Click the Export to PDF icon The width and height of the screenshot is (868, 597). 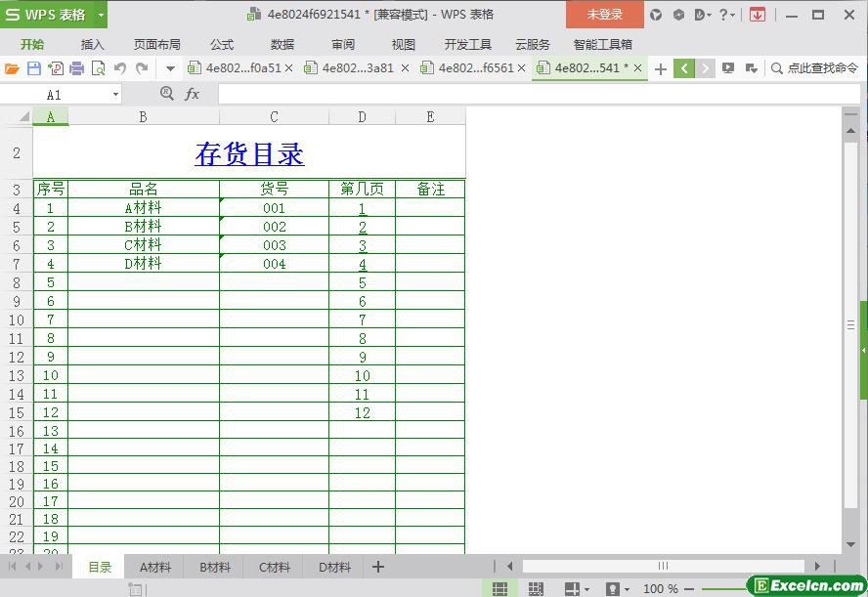point(56,68)
